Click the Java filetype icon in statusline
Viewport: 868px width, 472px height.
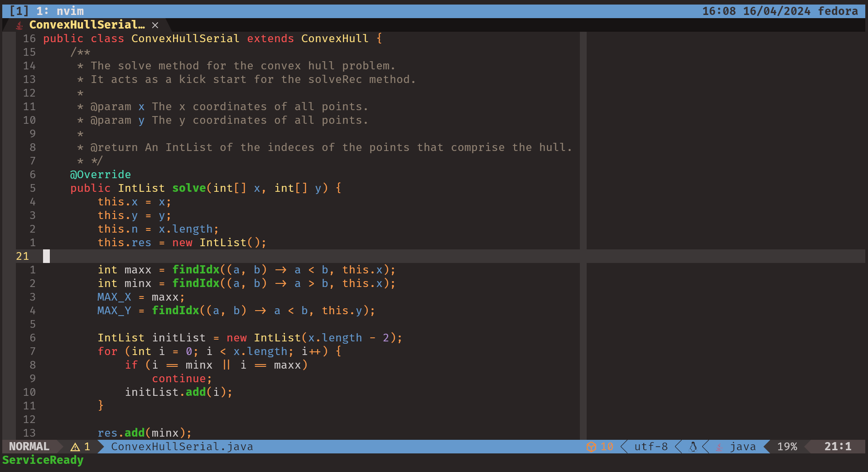(x=719, y=447)
